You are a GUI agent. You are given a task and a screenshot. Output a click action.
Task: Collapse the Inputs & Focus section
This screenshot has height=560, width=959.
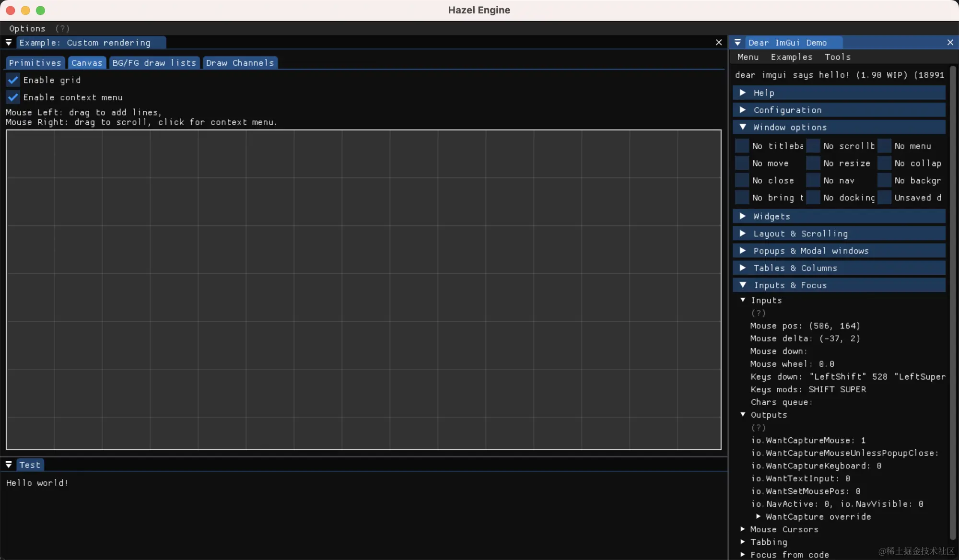839,285
